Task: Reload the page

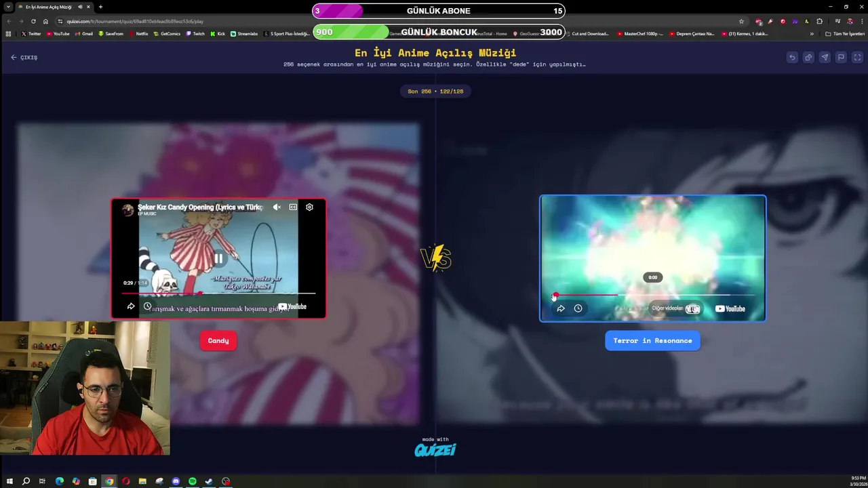Action: [x=33, y=21]
